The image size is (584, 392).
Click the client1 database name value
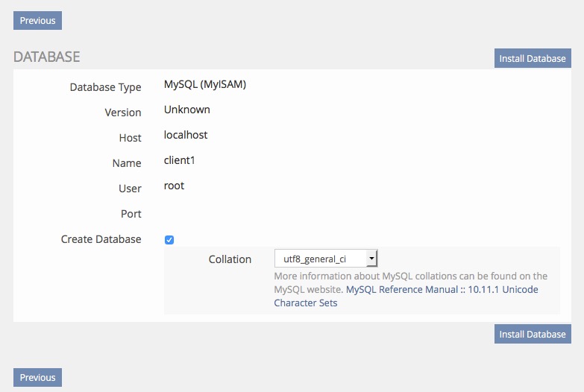180,160
